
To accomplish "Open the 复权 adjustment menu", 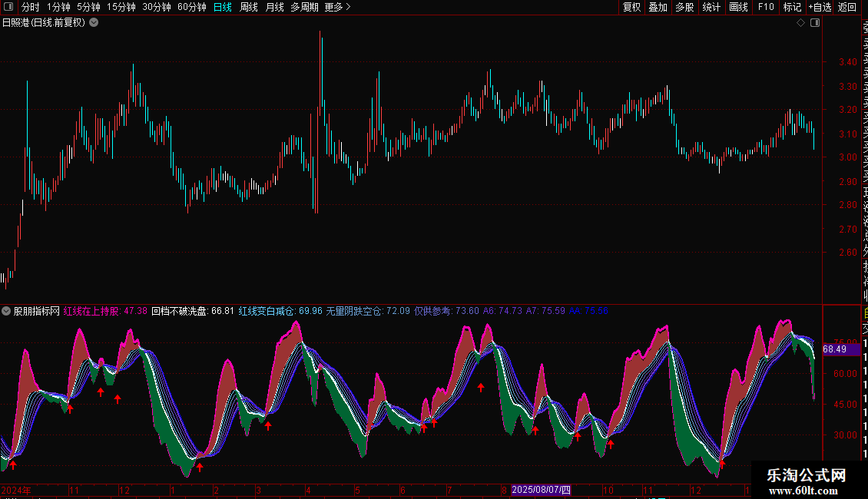I will 631,7.
